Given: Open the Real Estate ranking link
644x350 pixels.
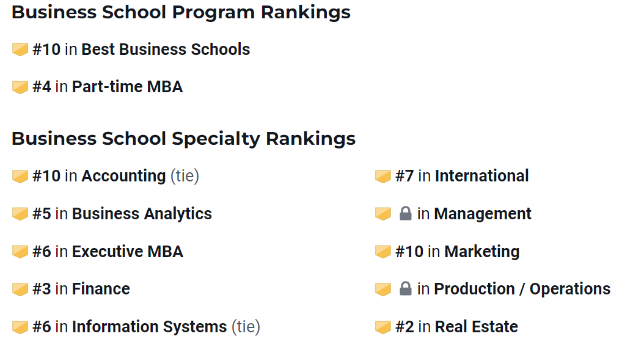Looking at the screenshot, I should click(477, 327).
